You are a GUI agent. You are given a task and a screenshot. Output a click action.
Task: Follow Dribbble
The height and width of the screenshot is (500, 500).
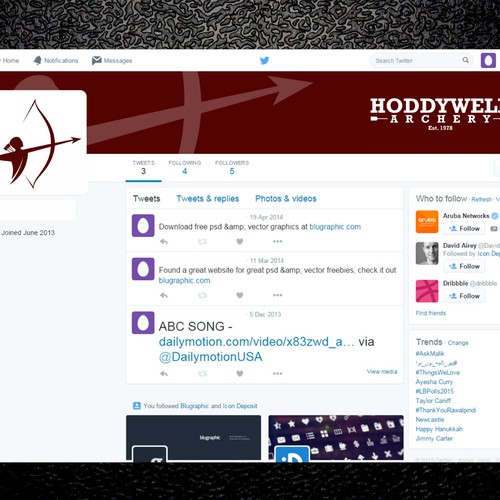464,296
